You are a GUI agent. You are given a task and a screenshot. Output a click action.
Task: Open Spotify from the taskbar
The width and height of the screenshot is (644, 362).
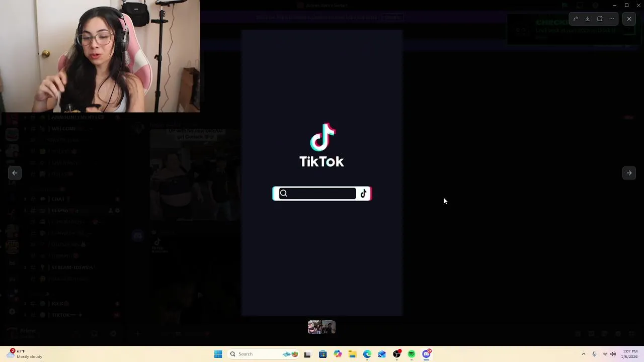point(412,354)
